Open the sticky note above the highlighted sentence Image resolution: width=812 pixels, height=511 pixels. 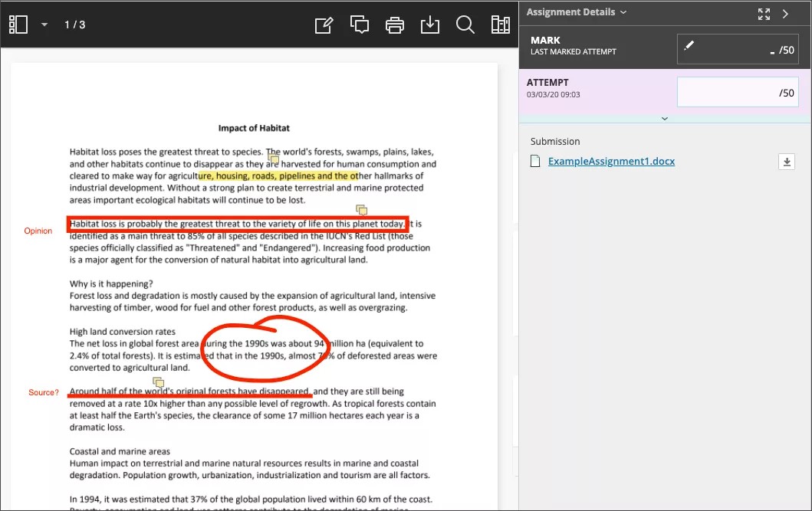point(361,209)
